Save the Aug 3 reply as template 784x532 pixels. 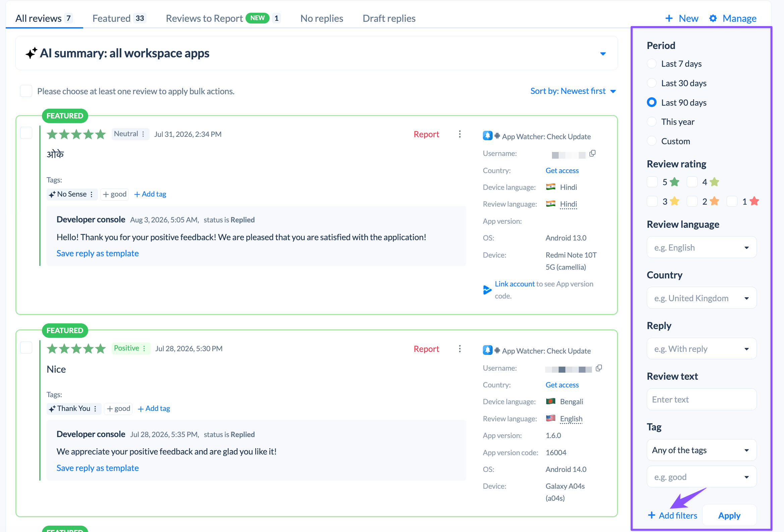98,253
